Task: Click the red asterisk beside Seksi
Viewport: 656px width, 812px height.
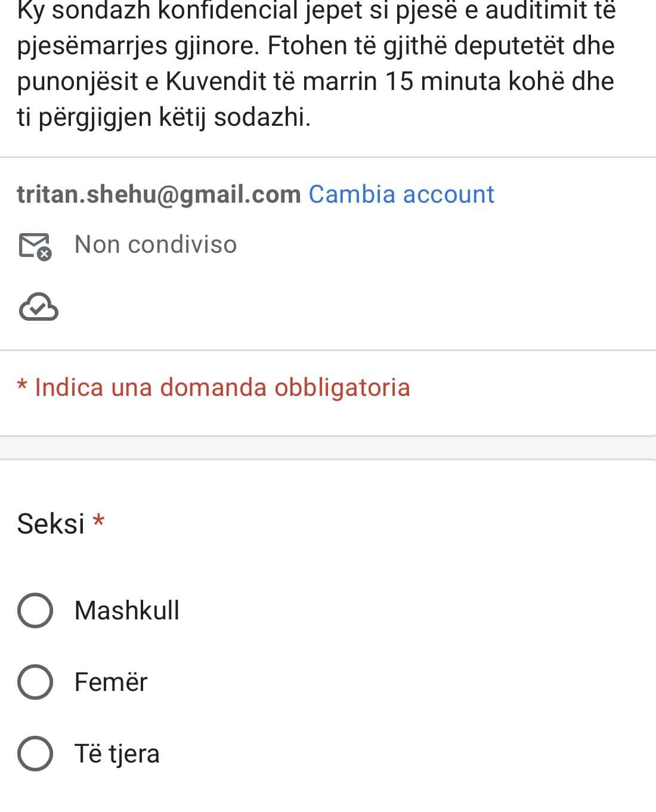Action: click(x=99, y=521)
